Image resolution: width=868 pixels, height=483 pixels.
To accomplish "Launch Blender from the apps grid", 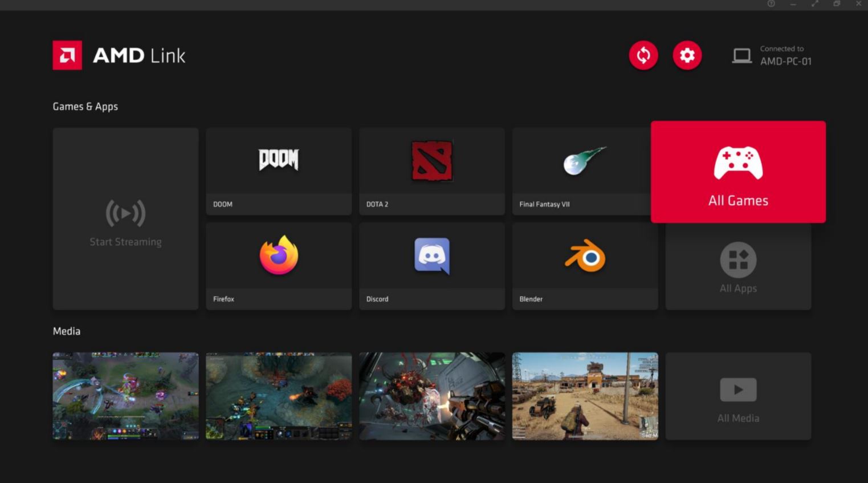I will (x=585, y=266).
